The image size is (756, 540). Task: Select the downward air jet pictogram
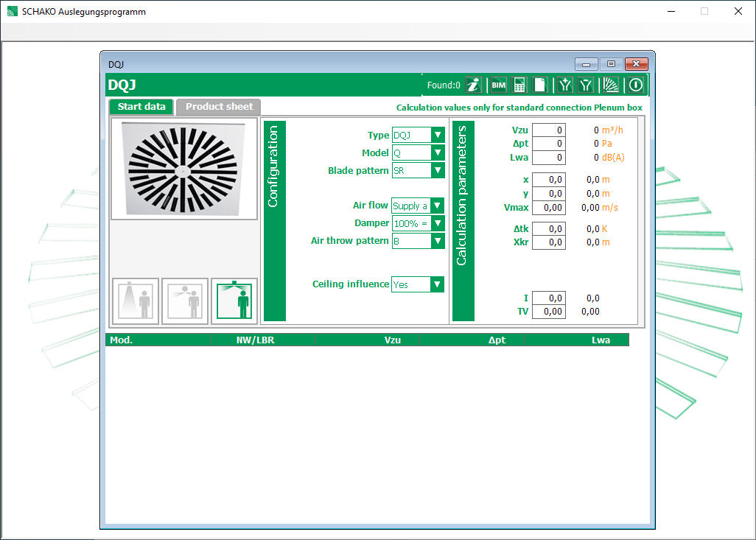point(136,301)
